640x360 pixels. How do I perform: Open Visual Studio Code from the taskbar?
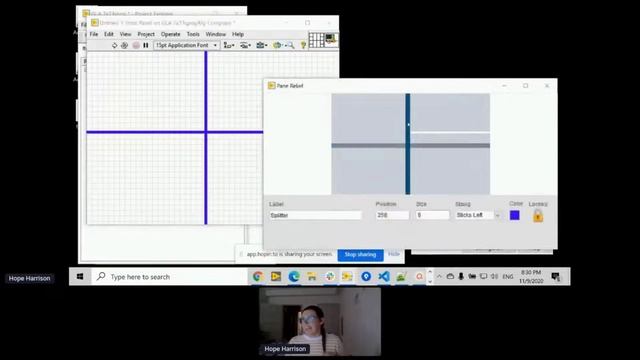coord(384,277)
